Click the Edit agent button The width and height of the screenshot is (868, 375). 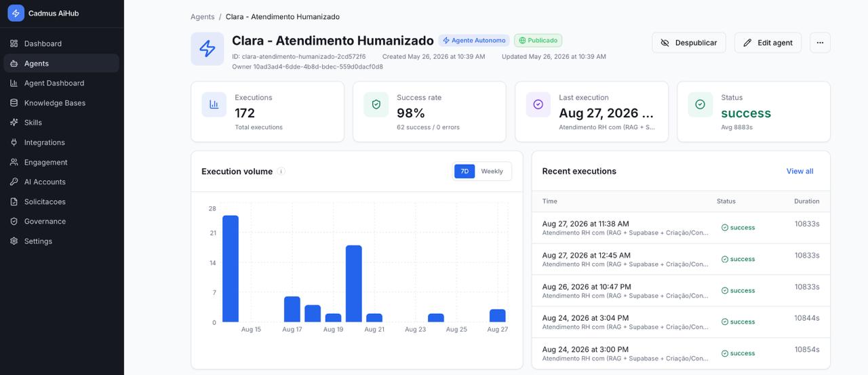point(768,43)
